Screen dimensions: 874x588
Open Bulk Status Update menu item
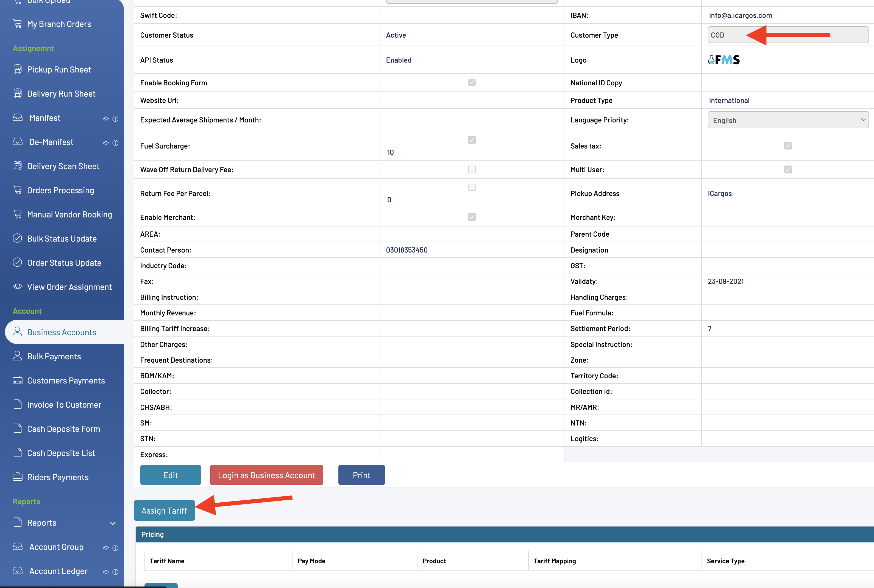click(x=62, y=239)
